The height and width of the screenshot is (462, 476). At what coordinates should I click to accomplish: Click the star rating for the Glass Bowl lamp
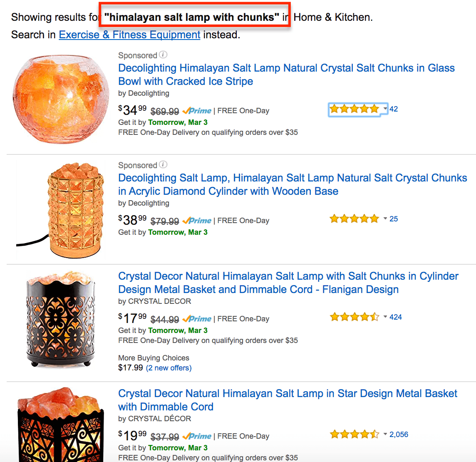(x=354, y=109)
